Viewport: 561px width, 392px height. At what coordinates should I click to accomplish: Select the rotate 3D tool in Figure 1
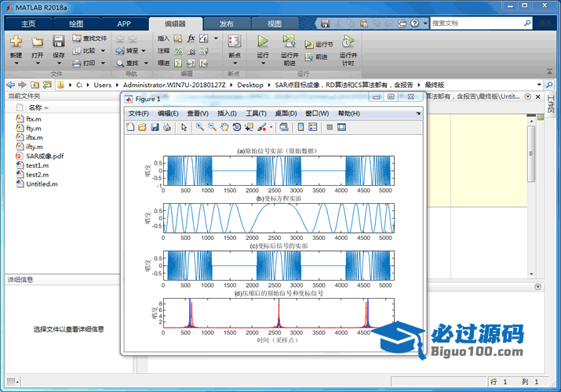(236, 127)
